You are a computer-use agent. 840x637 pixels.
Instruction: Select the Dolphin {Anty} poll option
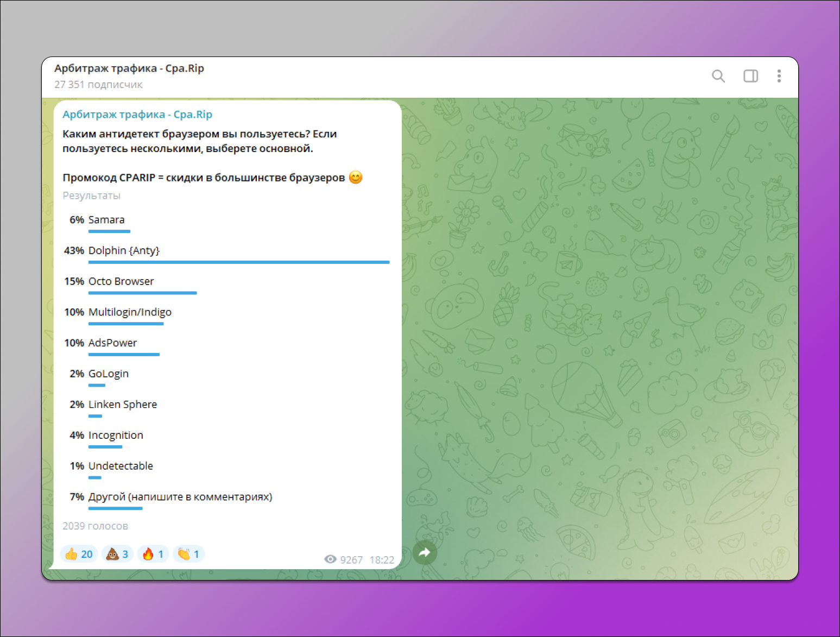click(x=124, y=250)
